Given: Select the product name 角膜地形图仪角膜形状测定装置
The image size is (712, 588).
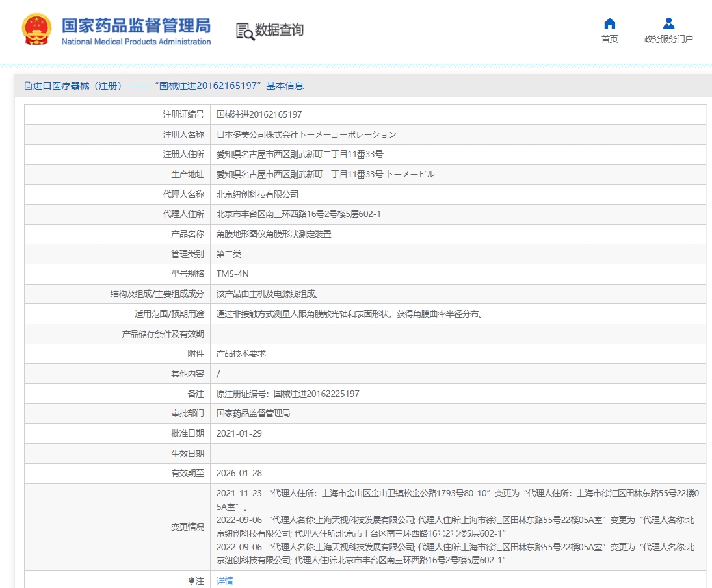Looking at the screenshot, I should pyautogui.click(x=274, y=234).
